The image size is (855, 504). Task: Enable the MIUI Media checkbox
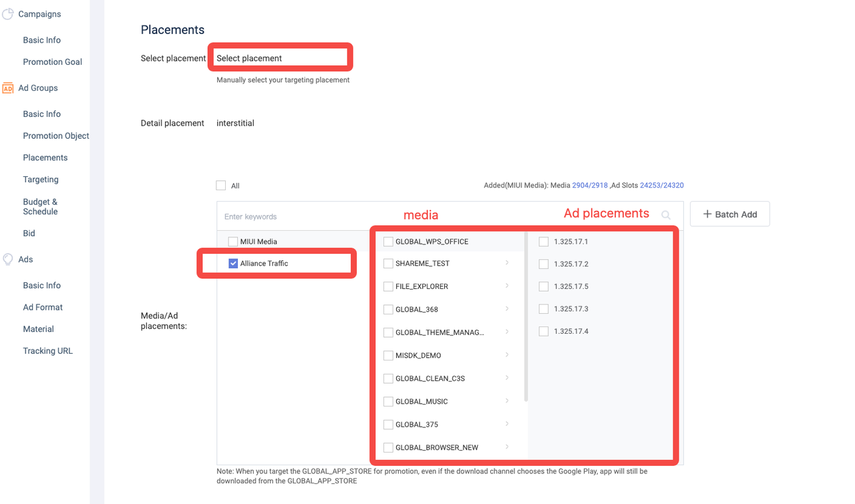coord(233,242)
